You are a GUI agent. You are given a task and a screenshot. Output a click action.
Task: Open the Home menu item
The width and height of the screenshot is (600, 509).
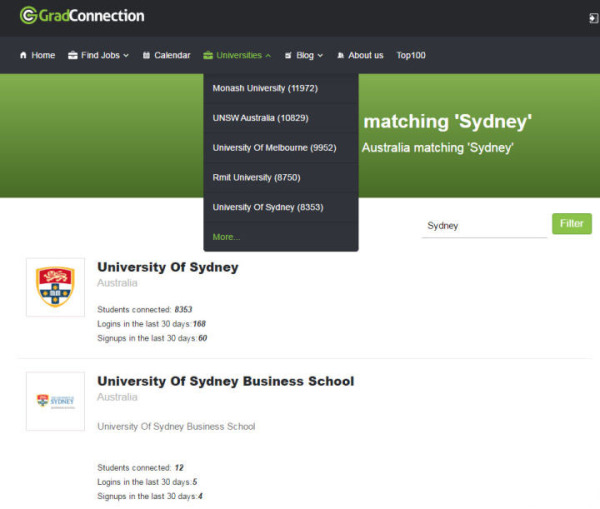[x=38, y=55]
